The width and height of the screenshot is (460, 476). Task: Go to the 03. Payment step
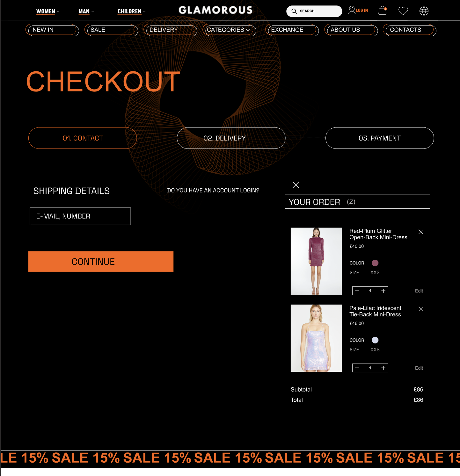(380, 138)
